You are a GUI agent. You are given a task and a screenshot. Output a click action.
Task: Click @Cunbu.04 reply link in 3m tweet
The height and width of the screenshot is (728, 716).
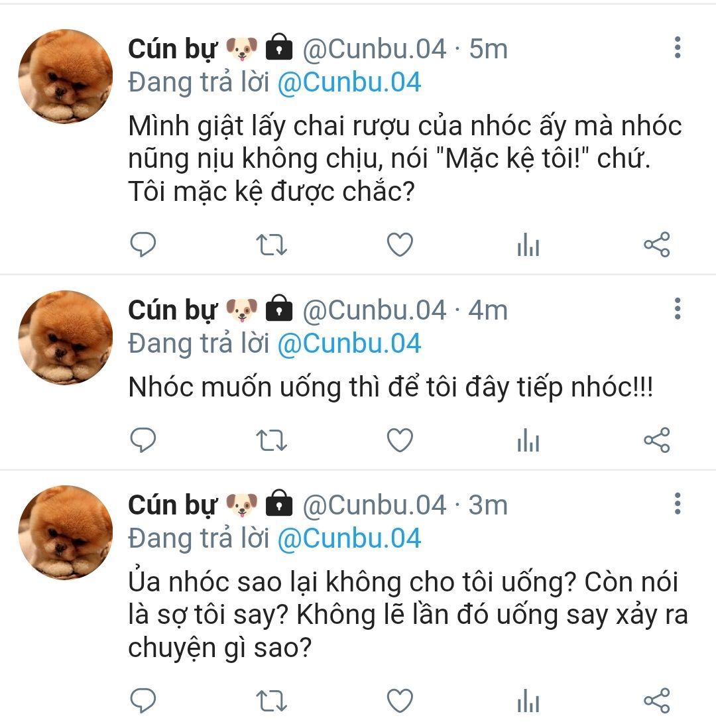coord(349,538)
